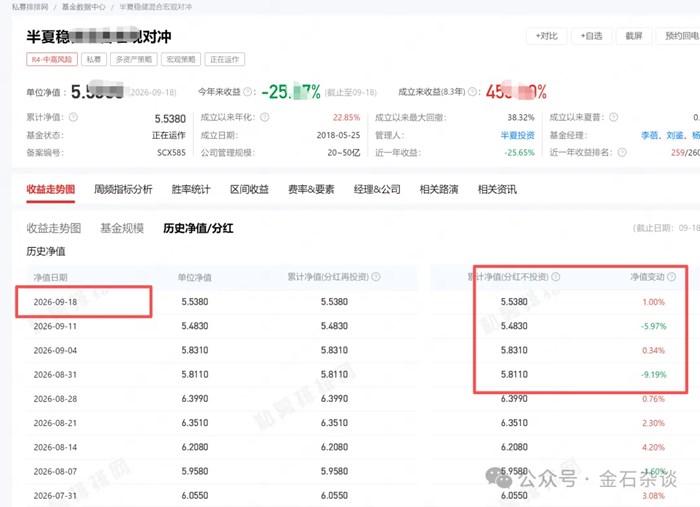Open 半夏投资 manager link
This screenshot has height=507, width=700.
517,135
